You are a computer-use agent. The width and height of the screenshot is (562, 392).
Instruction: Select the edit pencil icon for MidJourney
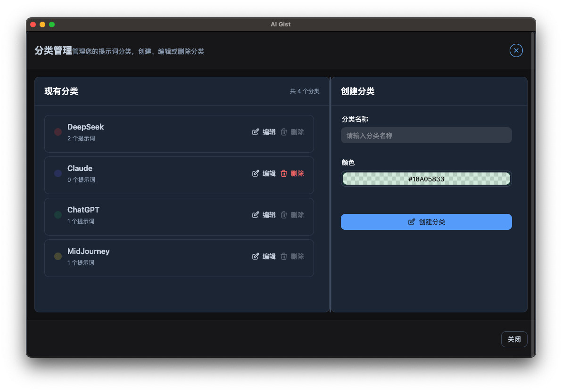click(256, 256)
